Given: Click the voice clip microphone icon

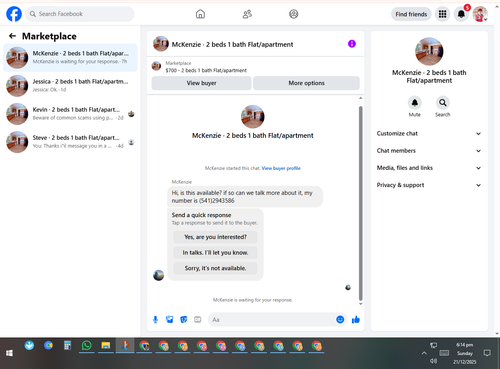Looking at the screenshot, I should pyautogui.click(x=155, y=320).
